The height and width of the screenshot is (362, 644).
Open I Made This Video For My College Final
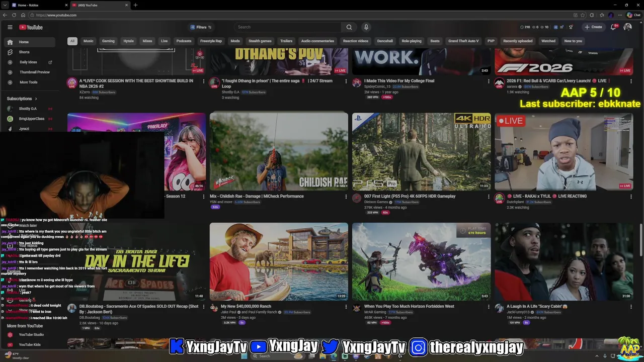399,81
